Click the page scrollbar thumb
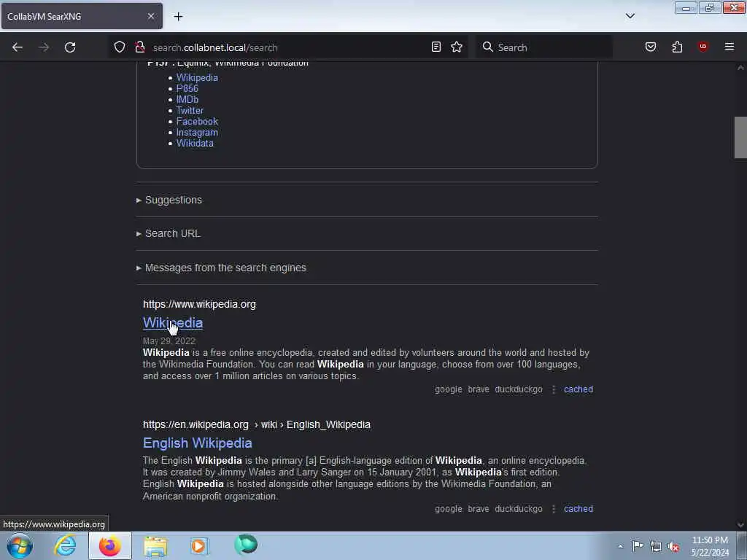747x560 pixels. 740,137
